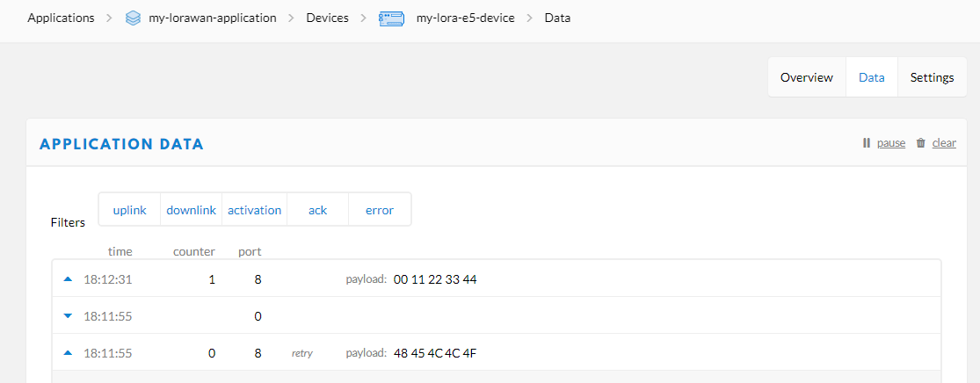Toggle the downlink filter
Viewport: 980px width, 383px height.
pyautogui.click(x=192, y=210)
